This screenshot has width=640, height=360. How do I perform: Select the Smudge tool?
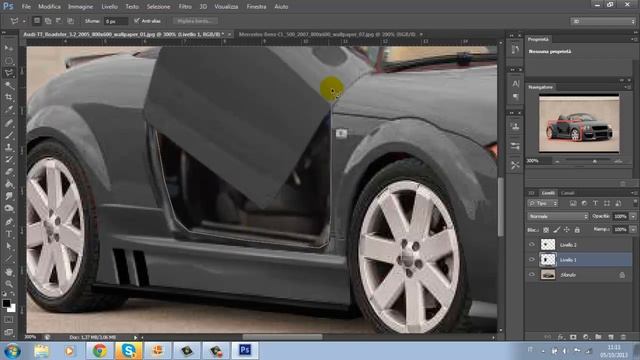coord(9,196)
